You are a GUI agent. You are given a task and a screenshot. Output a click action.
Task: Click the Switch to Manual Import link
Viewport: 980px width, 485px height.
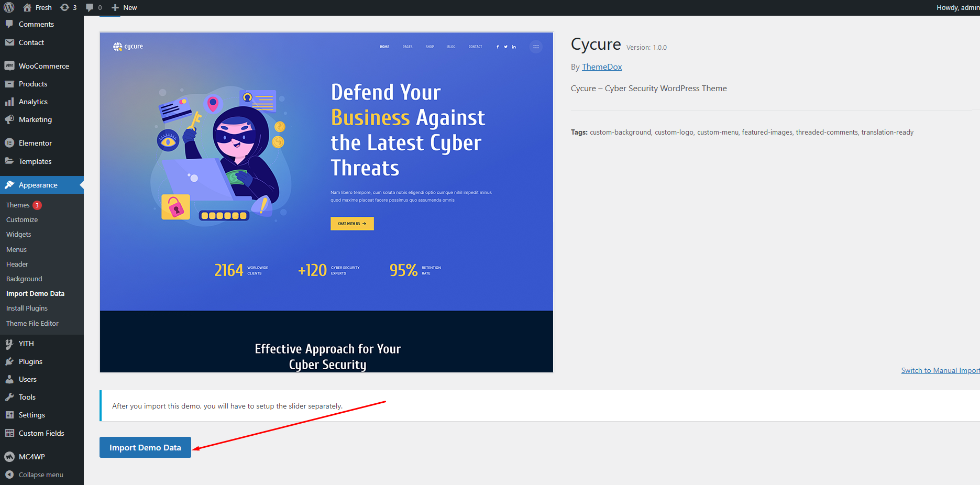(x=940, y=370)
